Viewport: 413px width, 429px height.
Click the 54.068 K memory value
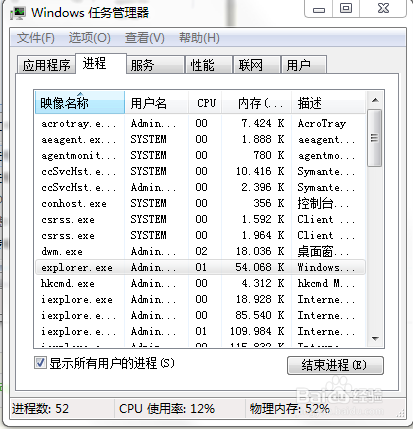pyautogui.click(x=260, y=267)
